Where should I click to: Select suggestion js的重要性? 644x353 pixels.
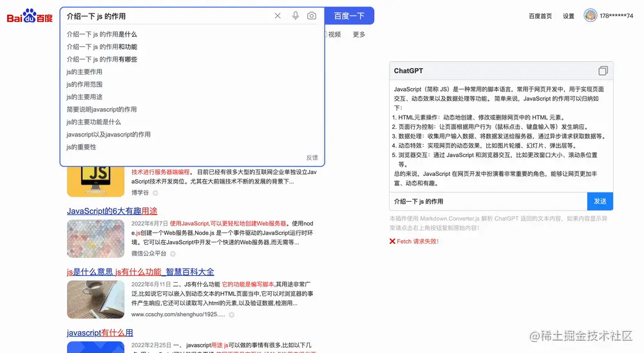81,147
